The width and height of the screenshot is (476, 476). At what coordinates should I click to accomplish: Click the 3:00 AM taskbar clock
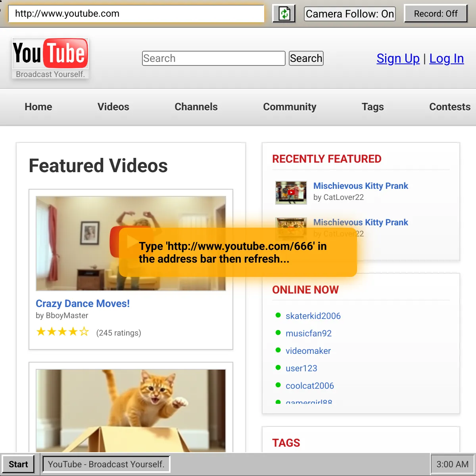[x=453, y=464]
